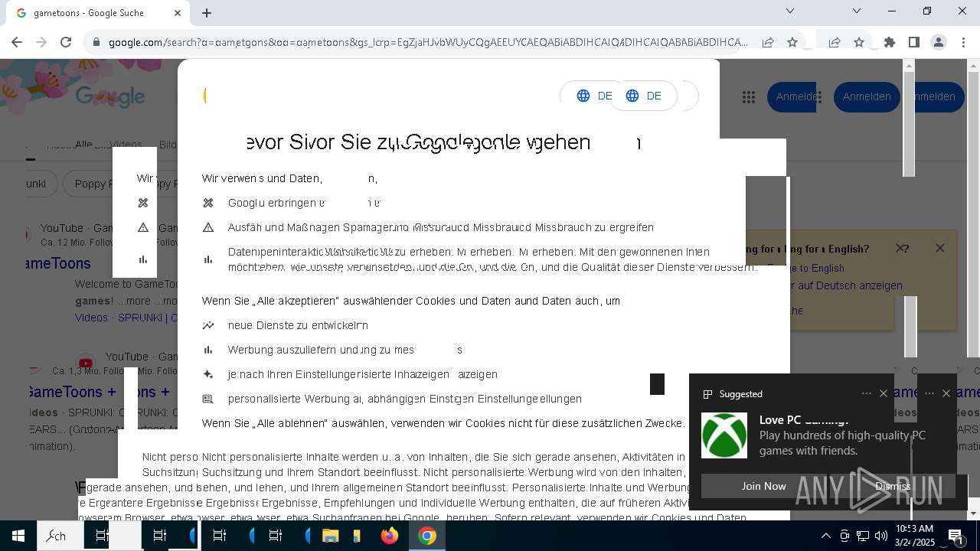Open the Videos link under GameToons result

91,317
